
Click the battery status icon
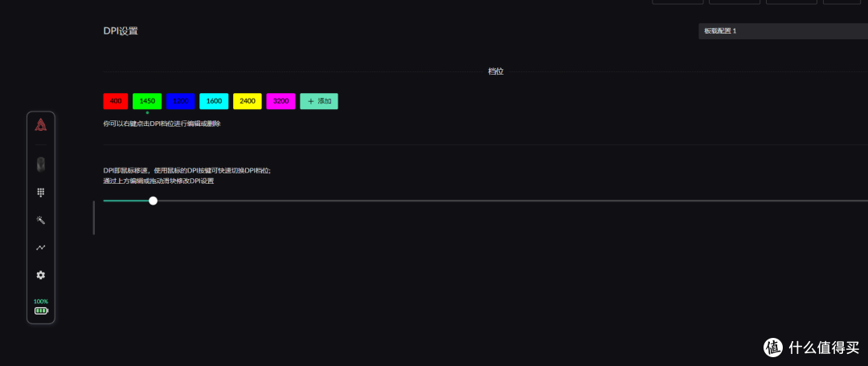pyautogui.click(x=41, y=311)
